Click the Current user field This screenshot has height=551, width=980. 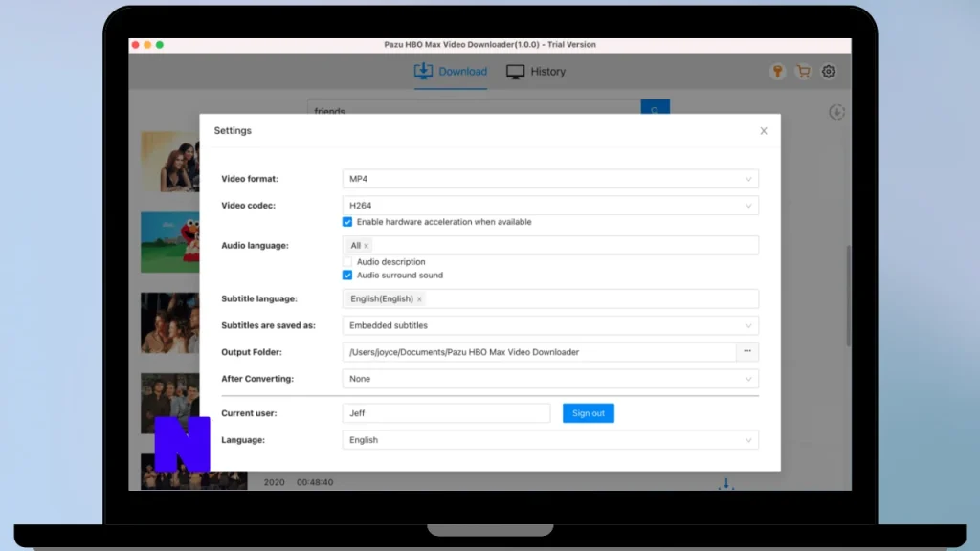(x=446, y=413)
